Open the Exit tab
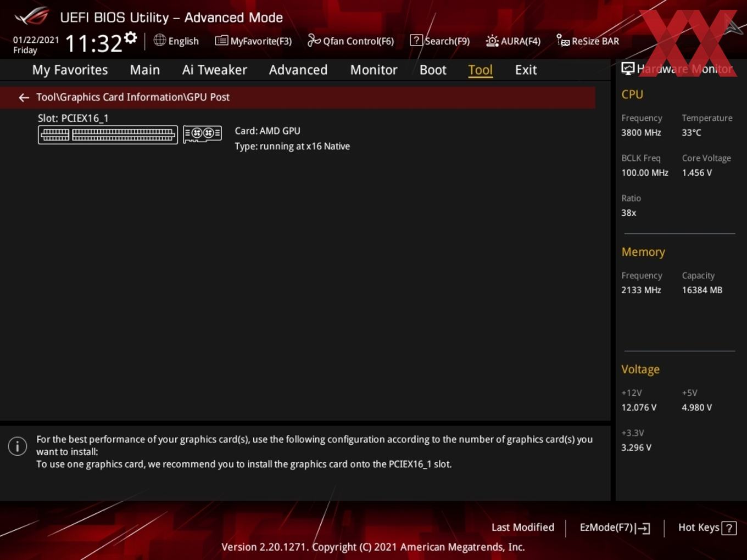Viewport: 747px width, 560px height. (x=526, y=70)
